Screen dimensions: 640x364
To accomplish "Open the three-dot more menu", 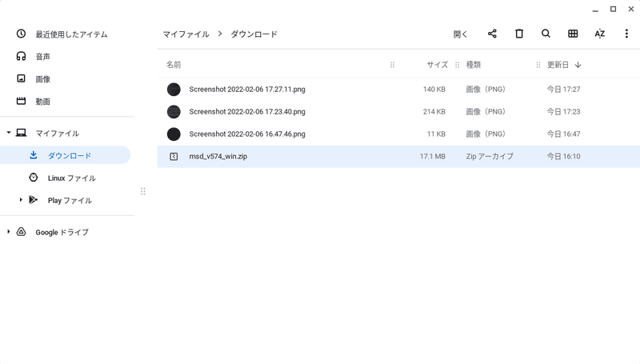I will click(x=626, y=34).
